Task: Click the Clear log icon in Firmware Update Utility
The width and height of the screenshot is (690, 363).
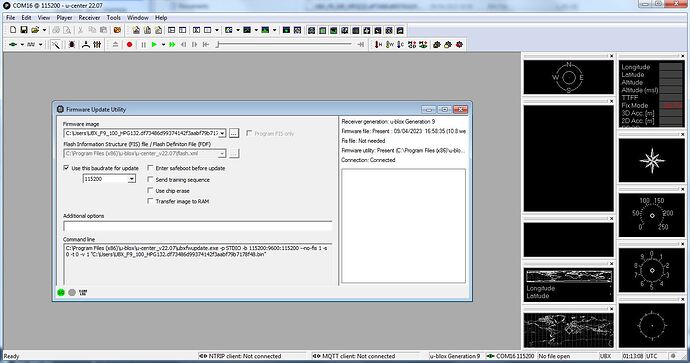Action: (83, 292)
